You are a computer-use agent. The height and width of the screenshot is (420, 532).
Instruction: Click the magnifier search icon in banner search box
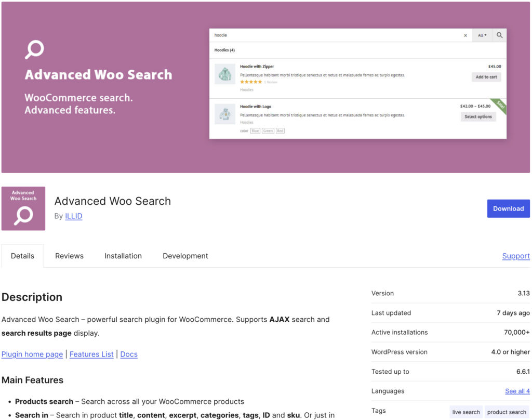pos(499,35)
